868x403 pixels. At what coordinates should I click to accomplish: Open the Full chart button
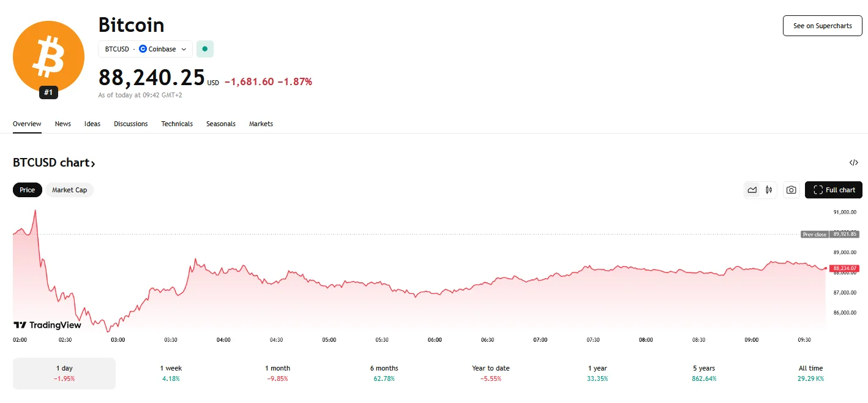tap(833, 190)
